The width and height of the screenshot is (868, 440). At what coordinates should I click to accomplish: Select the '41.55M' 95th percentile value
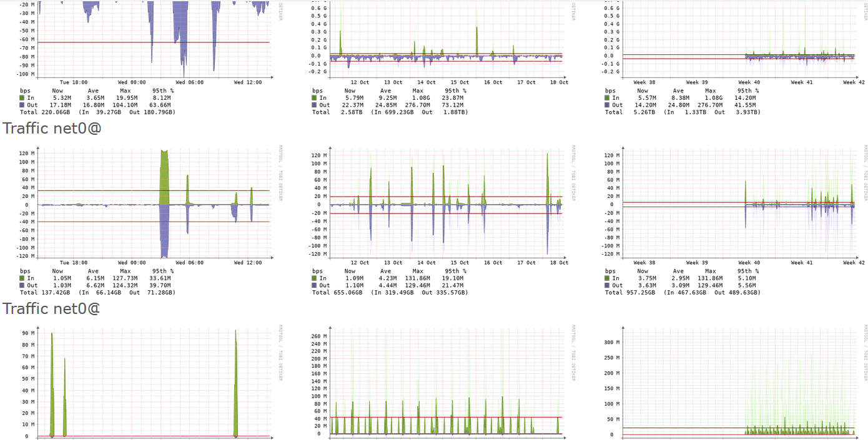pyautogui.click(x=745, y=105)
